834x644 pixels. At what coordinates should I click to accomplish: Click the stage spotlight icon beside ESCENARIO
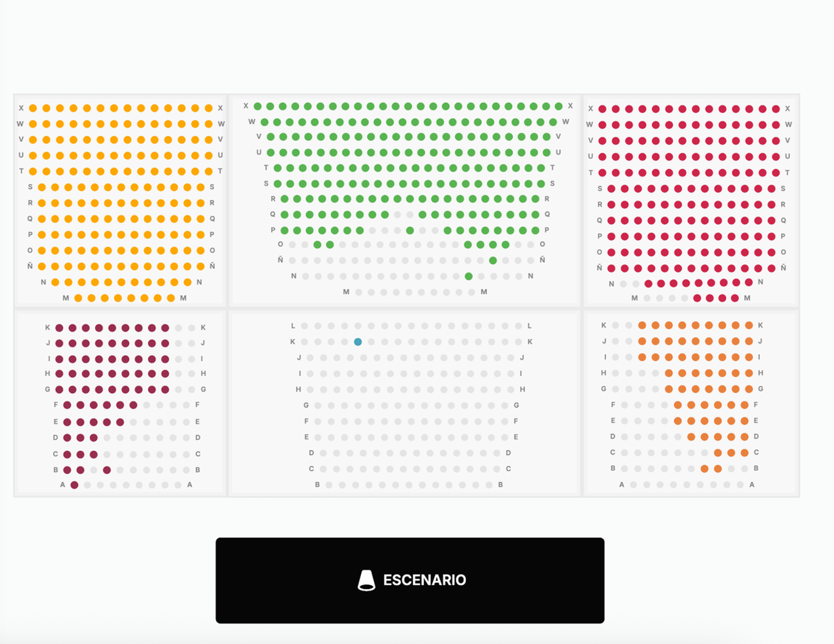366,580
